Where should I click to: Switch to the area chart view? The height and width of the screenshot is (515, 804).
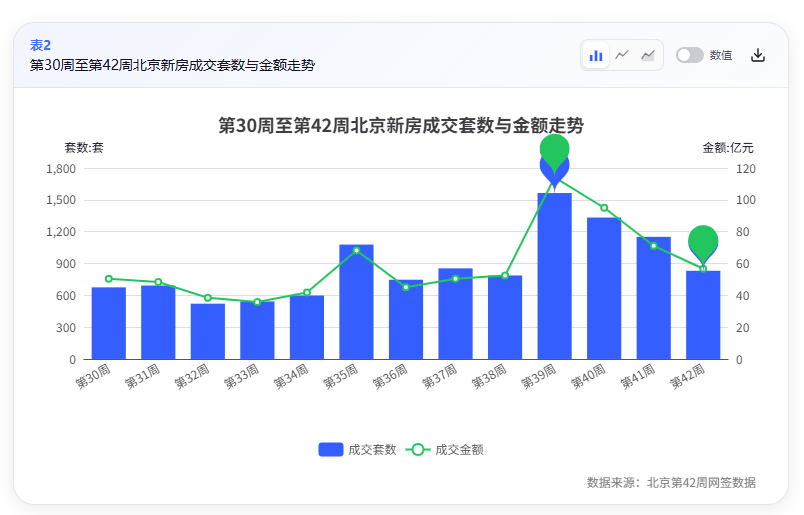[x=648, y=55]
